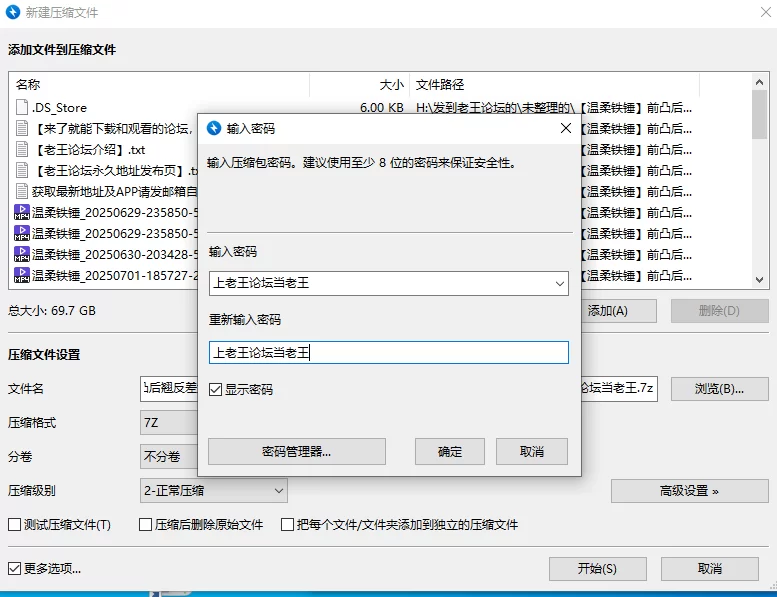
Task: Toggle the 更多选项... checkbox
Action: [14, 568]
